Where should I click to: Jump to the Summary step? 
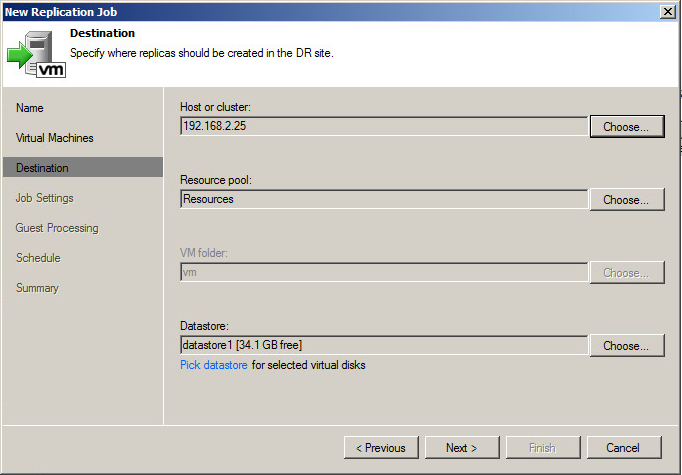point(37,288)
